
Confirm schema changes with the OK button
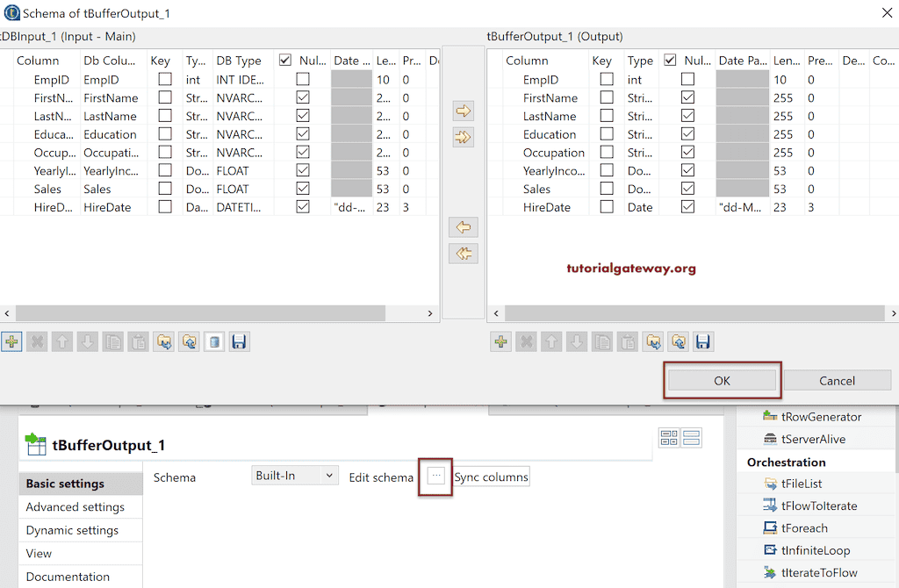722,381
